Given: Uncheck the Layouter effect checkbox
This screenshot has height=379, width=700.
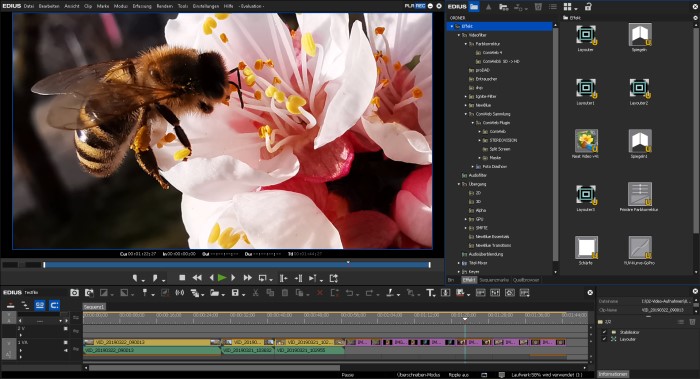Looking at the screenshot, I should point(604,339).
